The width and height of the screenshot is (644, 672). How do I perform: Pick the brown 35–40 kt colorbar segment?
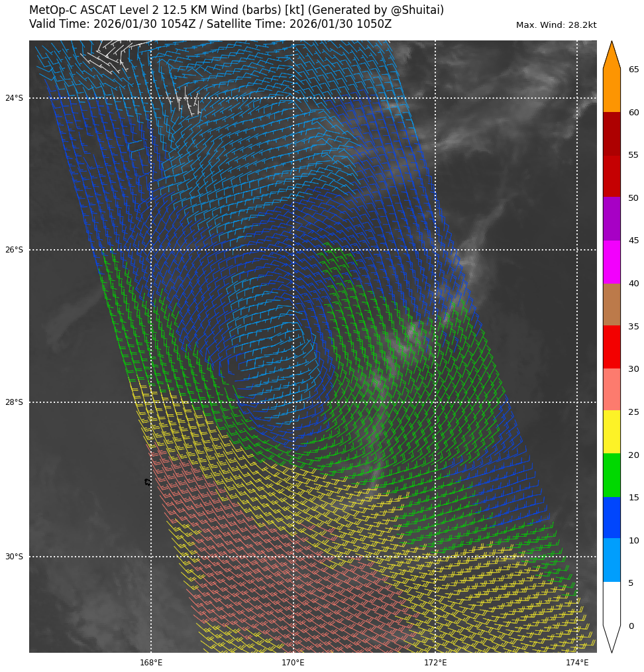coord(612,304)
